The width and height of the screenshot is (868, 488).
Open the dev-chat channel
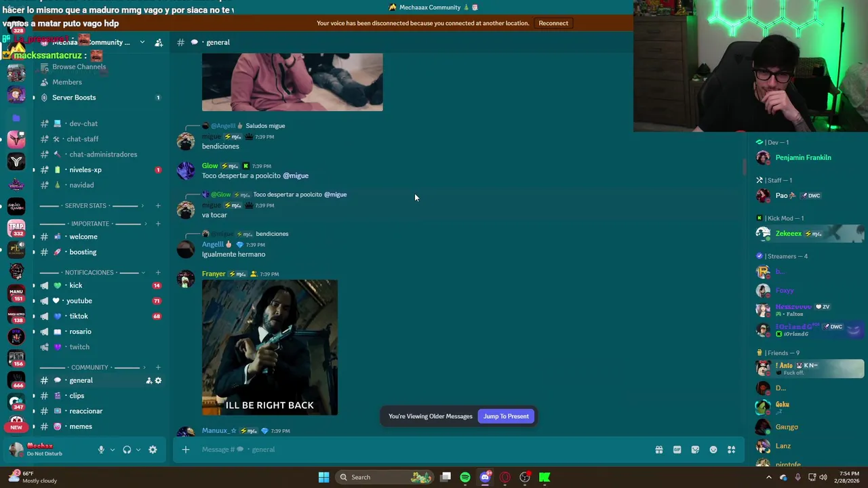pyautogui.click(x=100, y=123)
